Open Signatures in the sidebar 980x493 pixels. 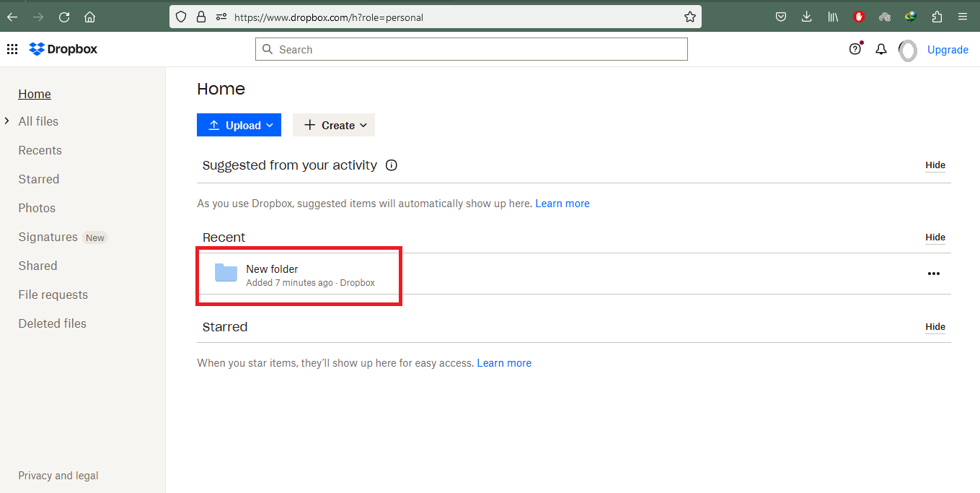48,237
